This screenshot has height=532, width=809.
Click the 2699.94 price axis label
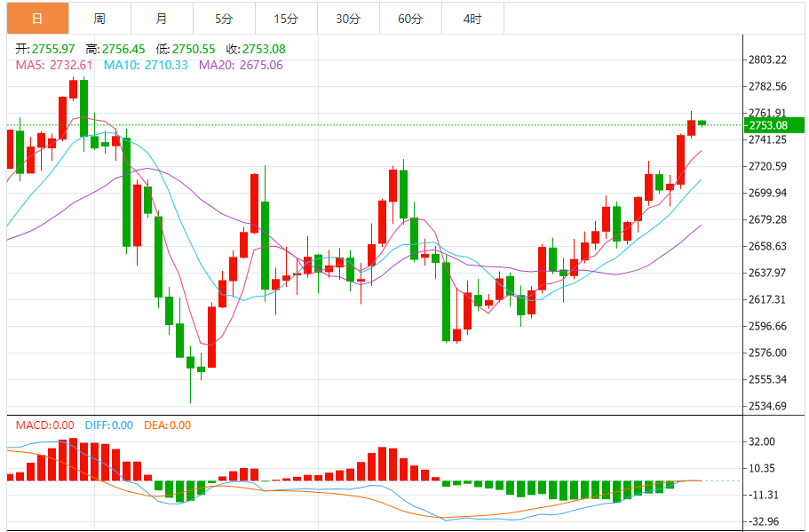click(768, 193)
